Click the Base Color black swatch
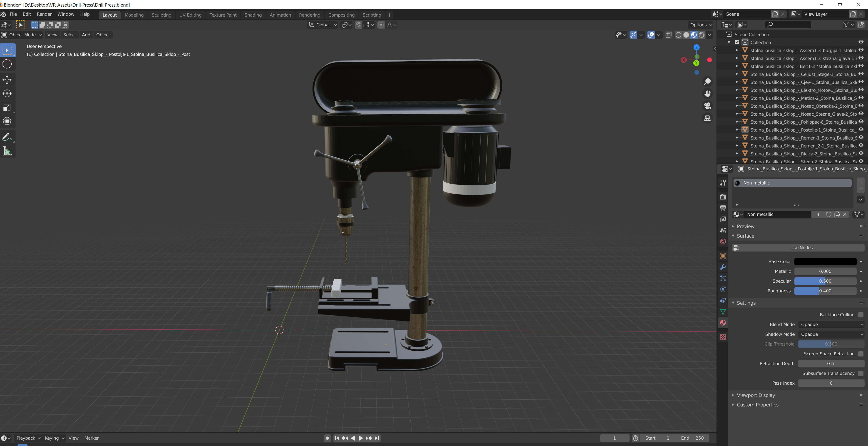 pyautogui.click(x=825, y=262)
